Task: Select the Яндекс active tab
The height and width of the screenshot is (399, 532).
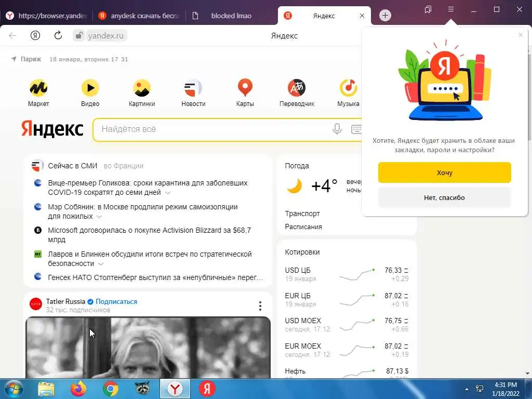Action: [x=324, y=16]
